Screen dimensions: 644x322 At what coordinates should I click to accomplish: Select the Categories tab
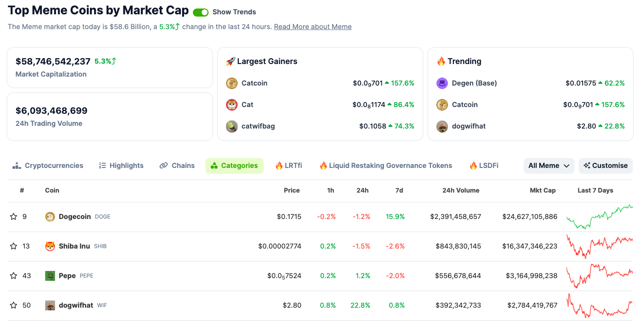(235, 166)
